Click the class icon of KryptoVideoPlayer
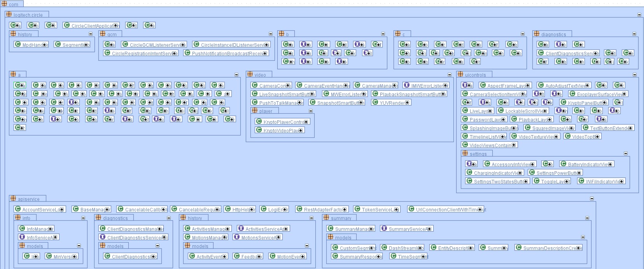This screenshot has height=269, width=644. pyautogui.click(x=259, y=130)
